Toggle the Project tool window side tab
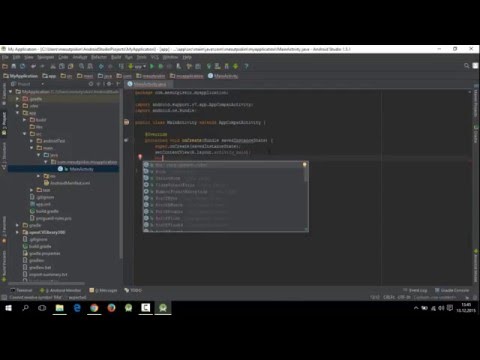 point(4,123)
